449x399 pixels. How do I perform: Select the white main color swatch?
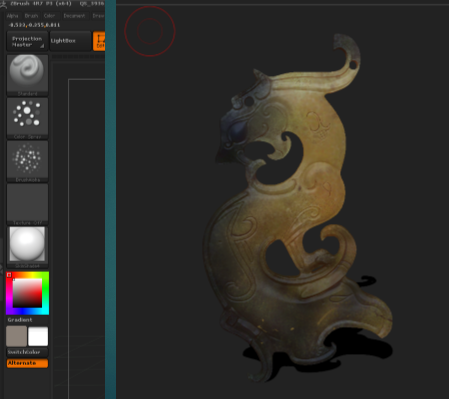(x=38, y=336)
